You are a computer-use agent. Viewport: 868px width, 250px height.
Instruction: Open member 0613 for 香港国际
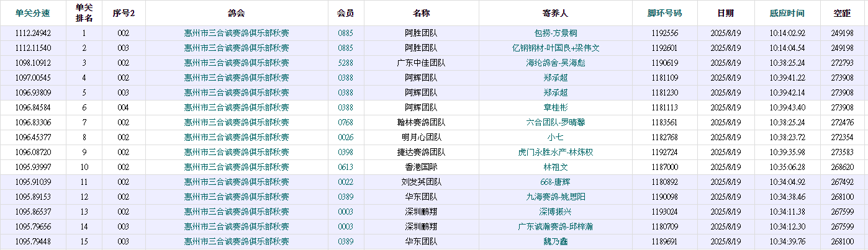pos(346,167)
